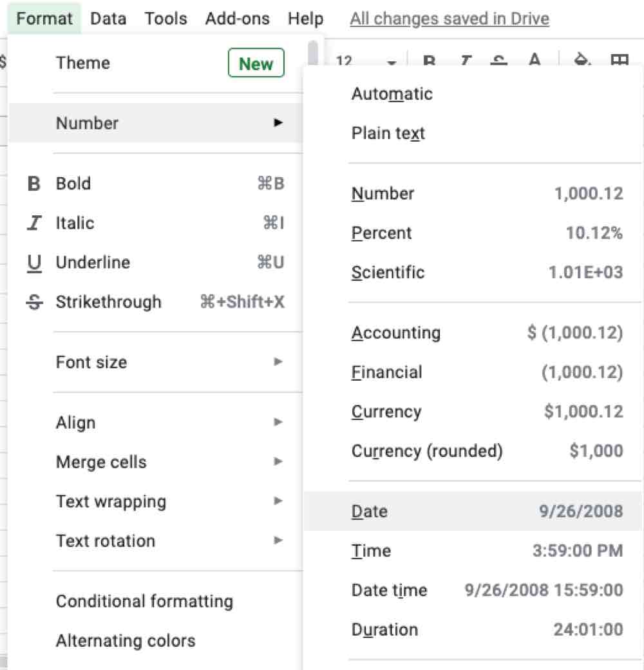Open the Data menu
Screen dimensions: 644x670
click(107, 18)
